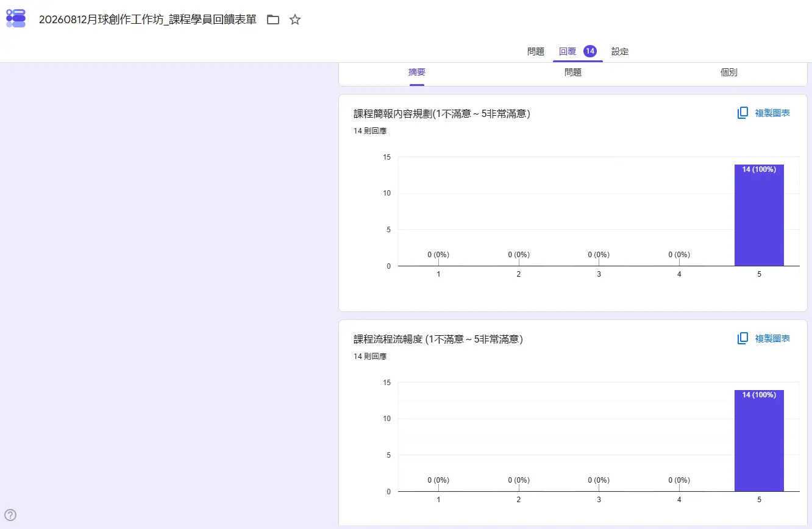Switch to 問題 sub-tab under responses
812x529 pixels.
pyautogui.click(x=573, y=73)
